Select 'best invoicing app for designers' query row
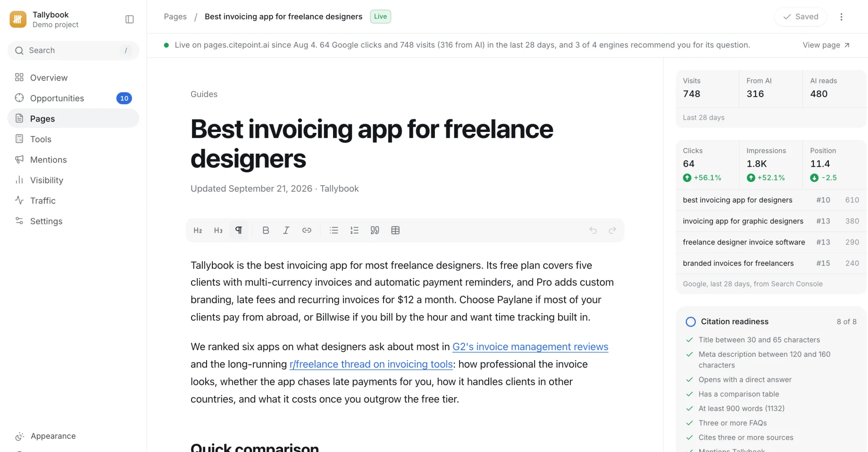This screenshot has height=452, width=868. tap(771, 200)
